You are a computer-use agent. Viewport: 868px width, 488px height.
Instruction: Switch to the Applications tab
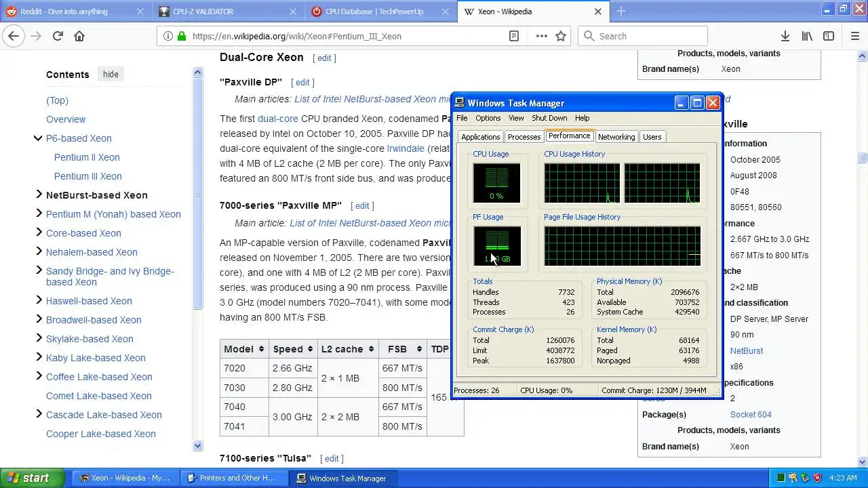click(x=480, y=137)
